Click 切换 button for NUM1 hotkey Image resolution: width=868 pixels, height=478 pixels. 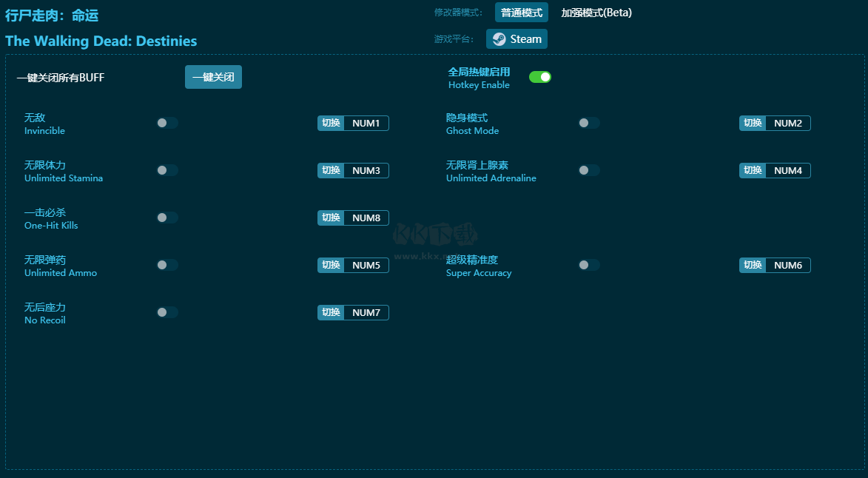pyautogui.click(x=331, y=123)
